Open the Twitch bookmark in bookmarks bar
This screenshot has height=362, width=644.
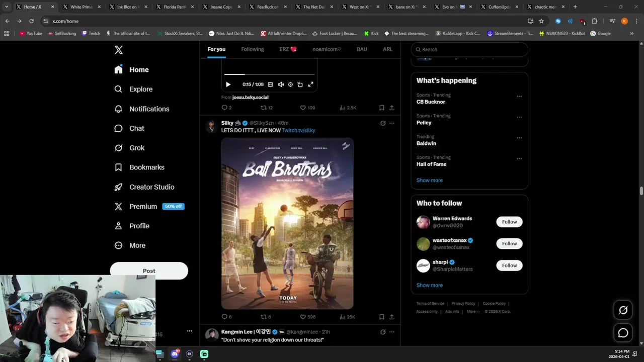[91, 33]
